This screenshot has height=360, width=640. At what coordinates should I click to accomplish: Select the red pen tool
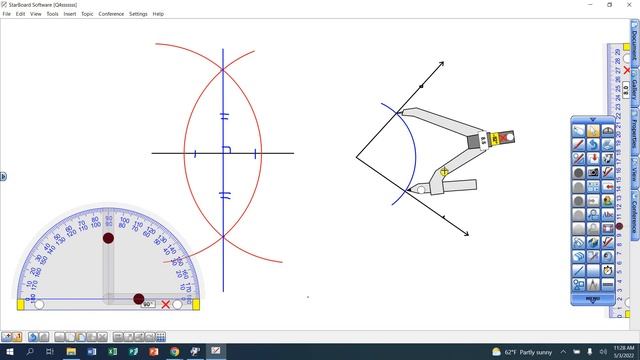578,145
